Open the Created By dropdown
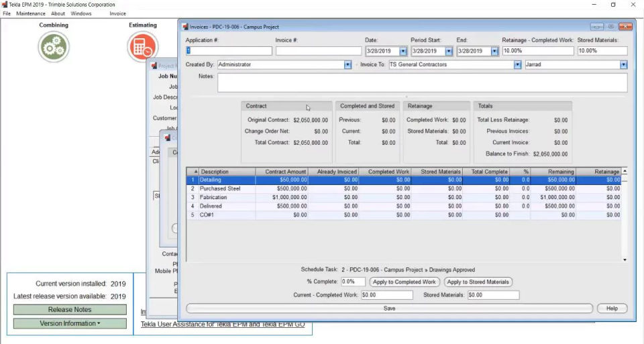The image size is (644, 344). click(347, 65)
